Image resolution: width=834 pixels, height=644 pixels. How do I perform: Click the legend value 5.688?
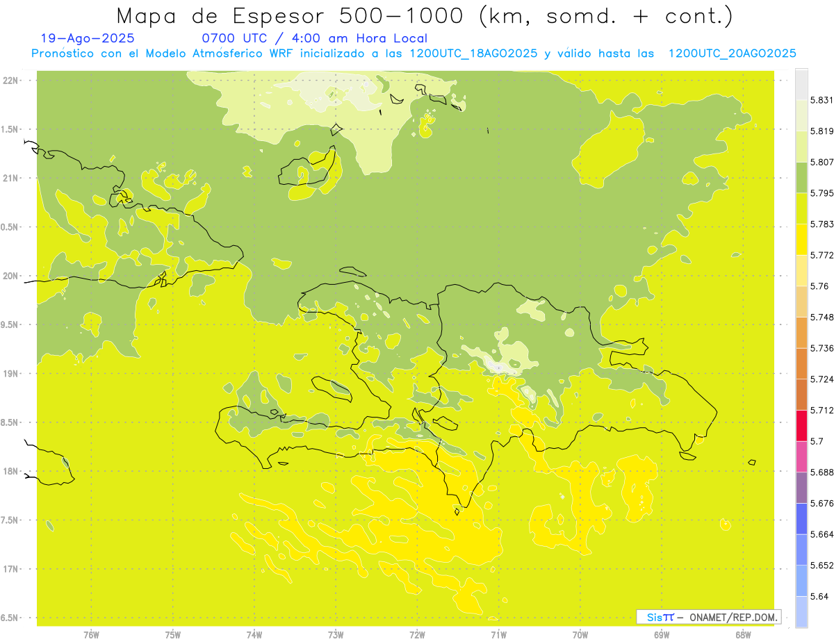point(822,472)
